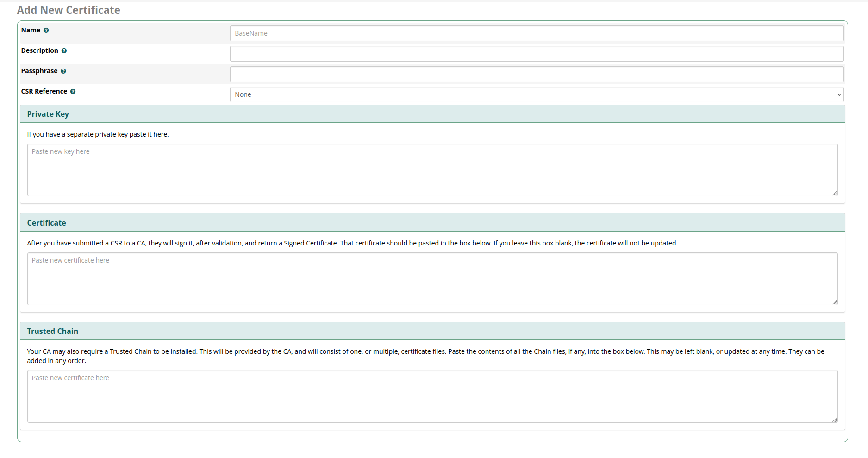Screen dimensions: 868x458
Task: Click the help icon next to Description
Action: (x=64, y=51)
